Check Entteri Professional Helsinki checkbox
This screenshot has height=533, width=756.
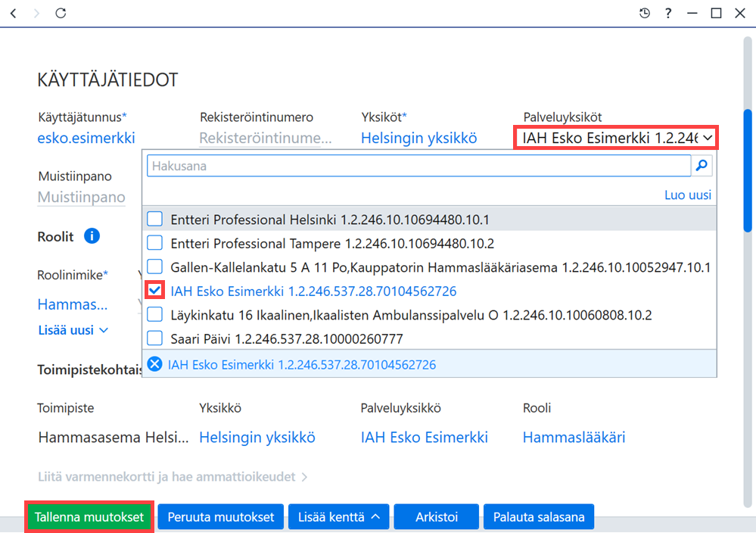(x=155, y=219)
